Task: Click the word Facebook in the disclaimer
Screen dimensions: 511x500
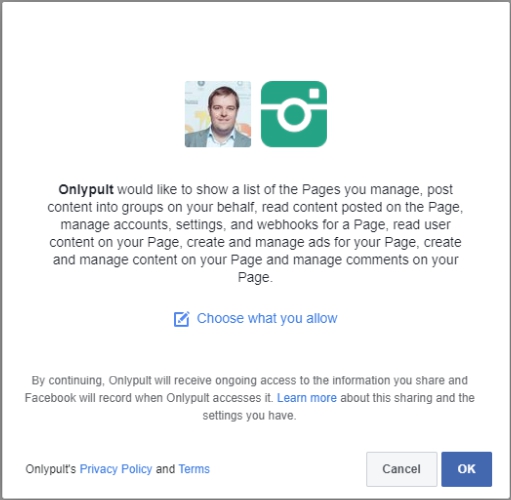Action: coord(50,398)
